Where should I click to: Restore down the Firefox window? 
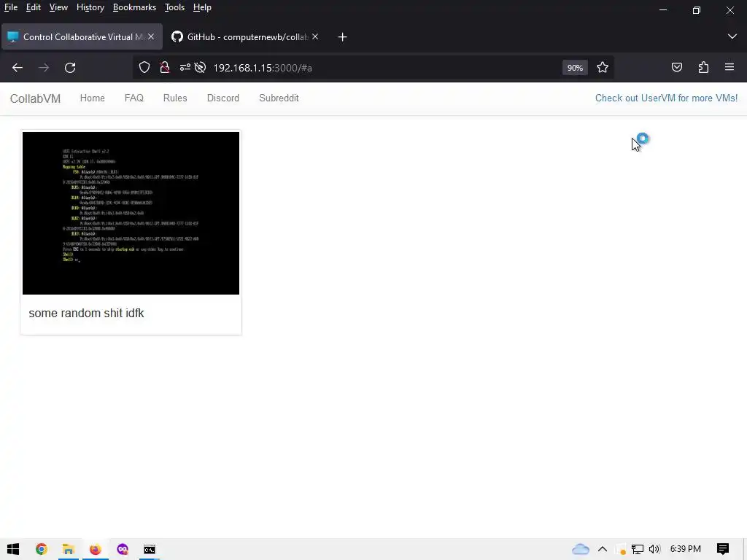pyautogui.click(x=697, y=10)
